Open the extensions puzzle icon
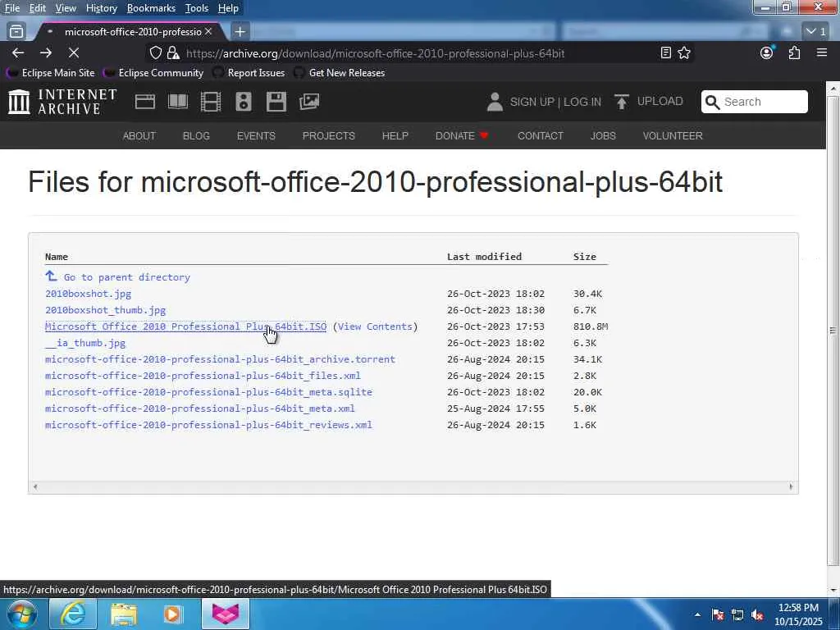The image size is (840, 630). (794, 52)
